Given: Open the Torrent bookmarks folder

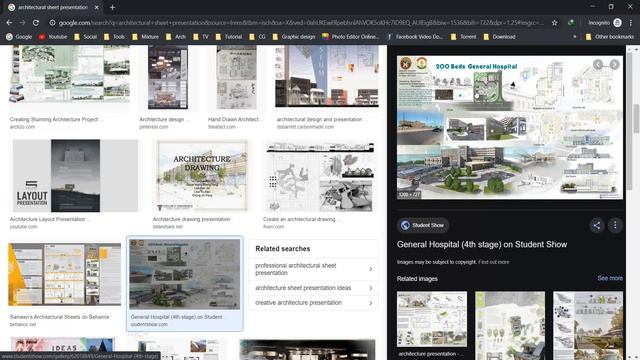Looking at the screenshot, I should (x=463, y=37).
